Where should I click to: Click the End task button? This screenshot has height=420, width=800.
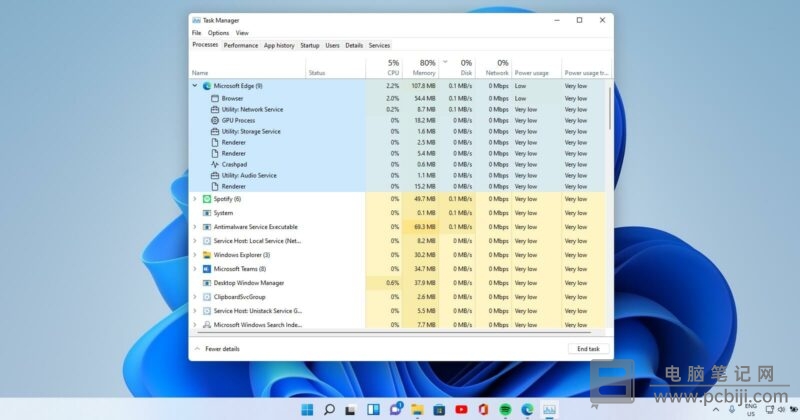pyautogui.click(x=588, y=349)
